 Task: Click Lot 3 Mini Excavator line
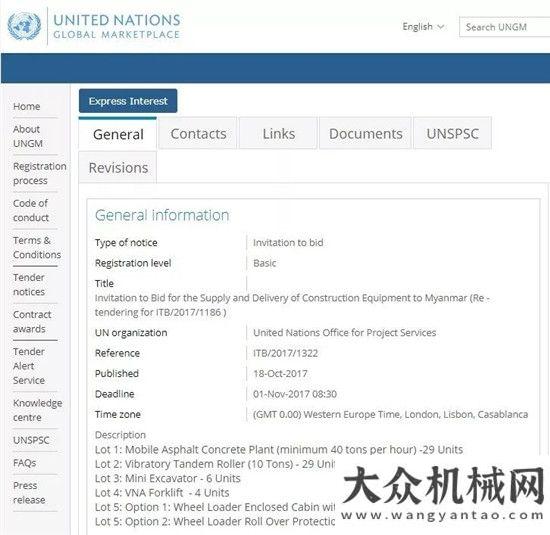click(168, 478)
